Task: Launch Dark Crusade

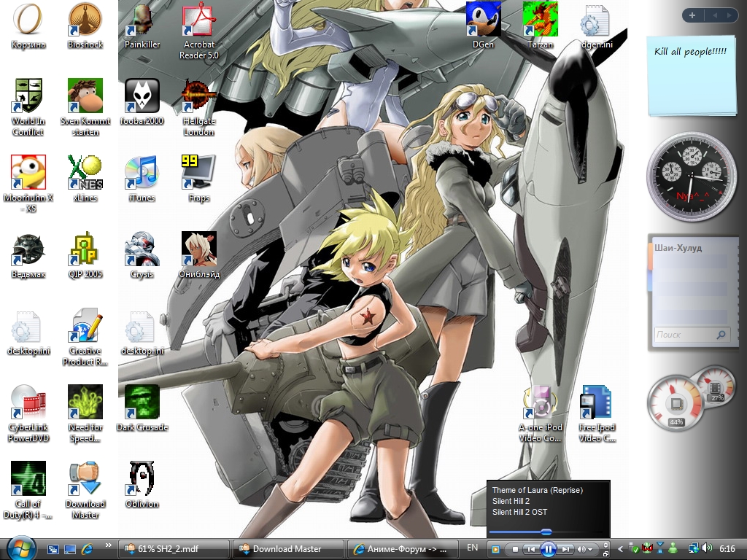Action: point(142,408)
